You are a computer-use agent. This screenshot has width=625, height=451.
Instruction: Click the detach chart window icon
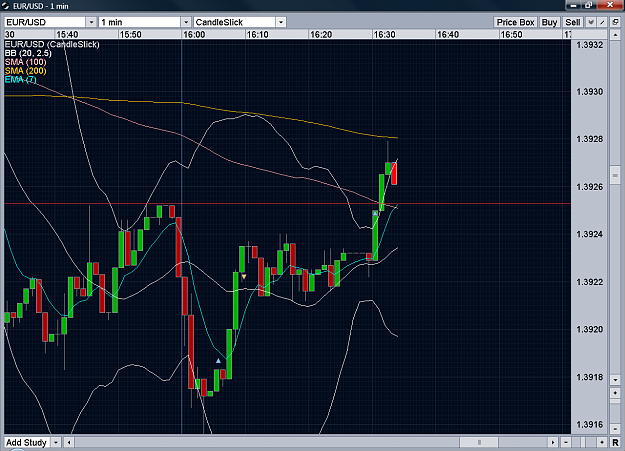(x=615, y=22)
